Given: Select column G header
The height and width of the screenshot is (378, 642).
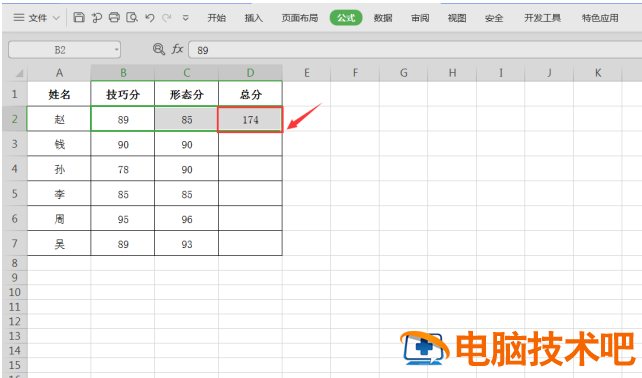Looking at the screenshot, I should pos(403,73).
